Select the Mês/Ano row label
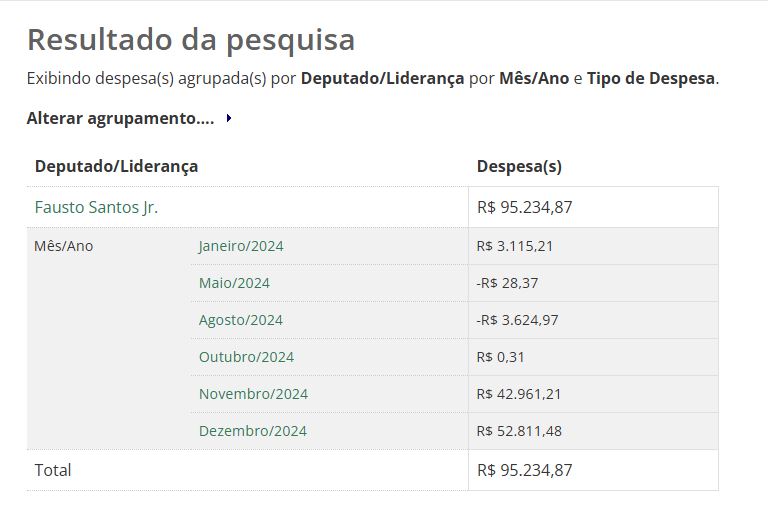 coord(63,246)
